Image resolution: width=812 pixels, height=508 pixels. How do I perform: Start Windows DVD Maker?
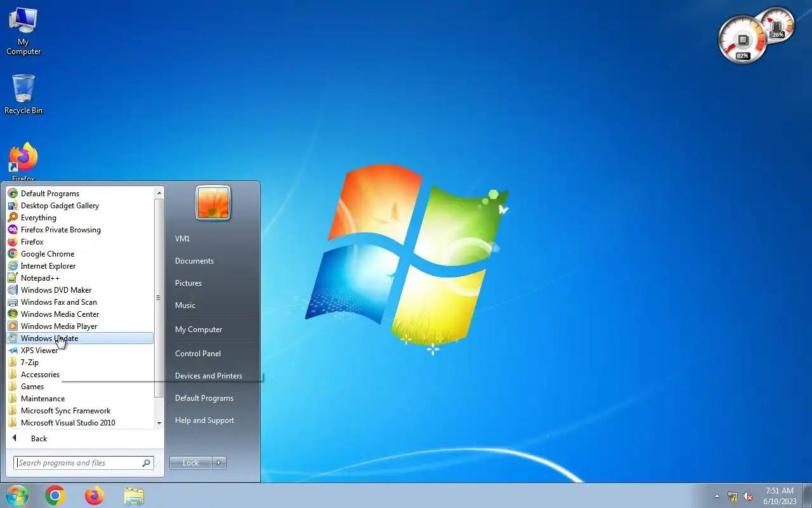pos(79,290)
